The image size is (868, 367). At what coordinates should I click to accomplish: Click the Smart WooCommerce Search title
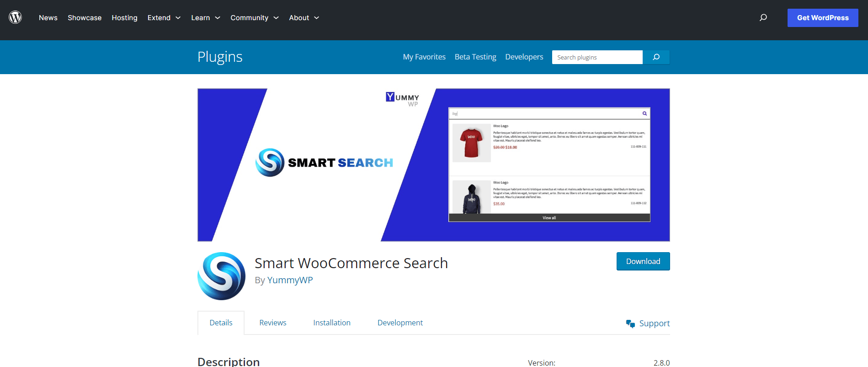coord(351,263)
